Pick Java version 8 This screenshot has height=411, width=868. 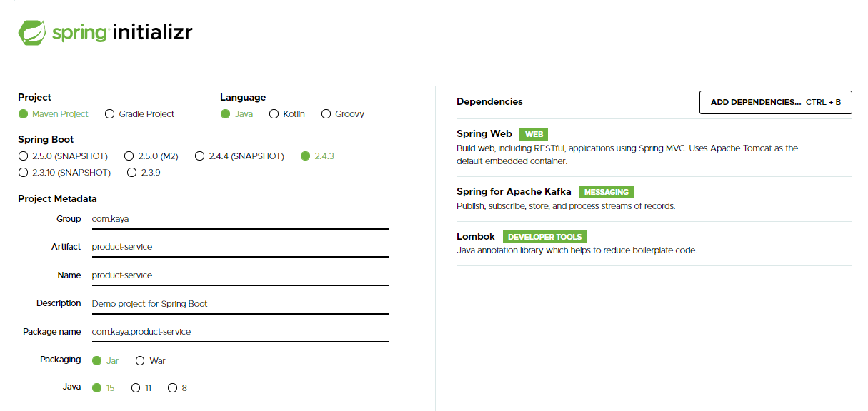click(x=178, y=388)
